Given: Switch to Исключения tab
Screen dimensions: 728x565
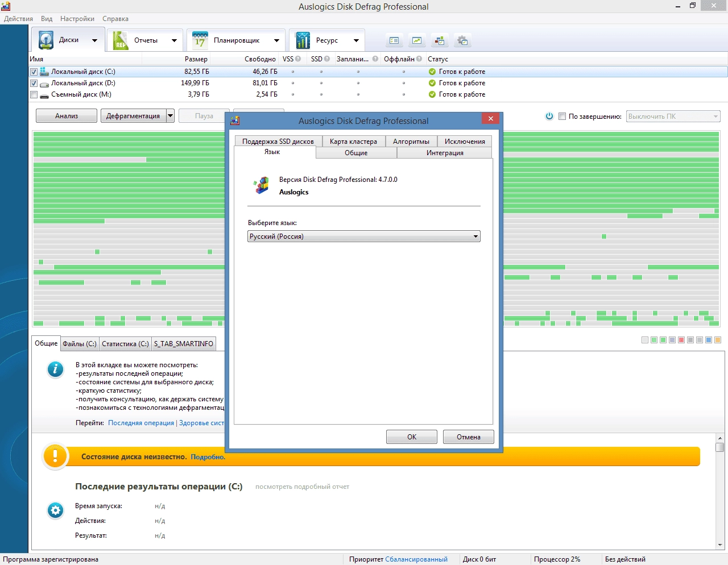Looking at the screenshot, I should 465,142.
